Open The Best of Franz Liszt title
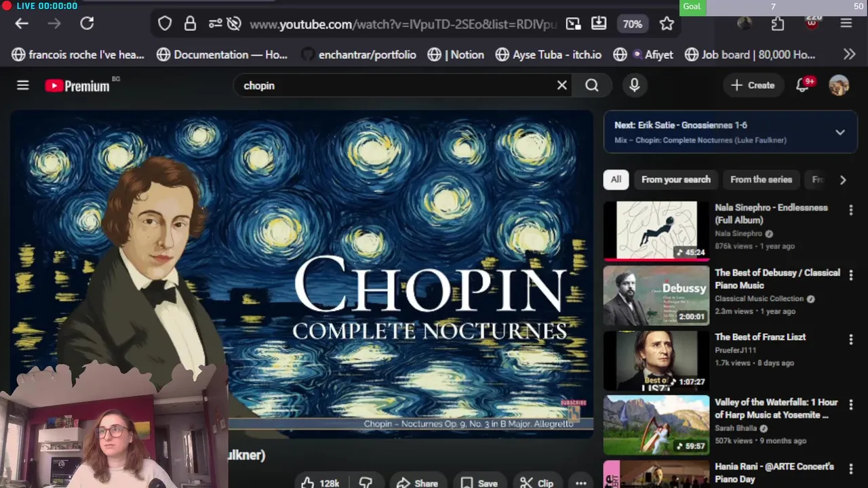 coord(760,337)
